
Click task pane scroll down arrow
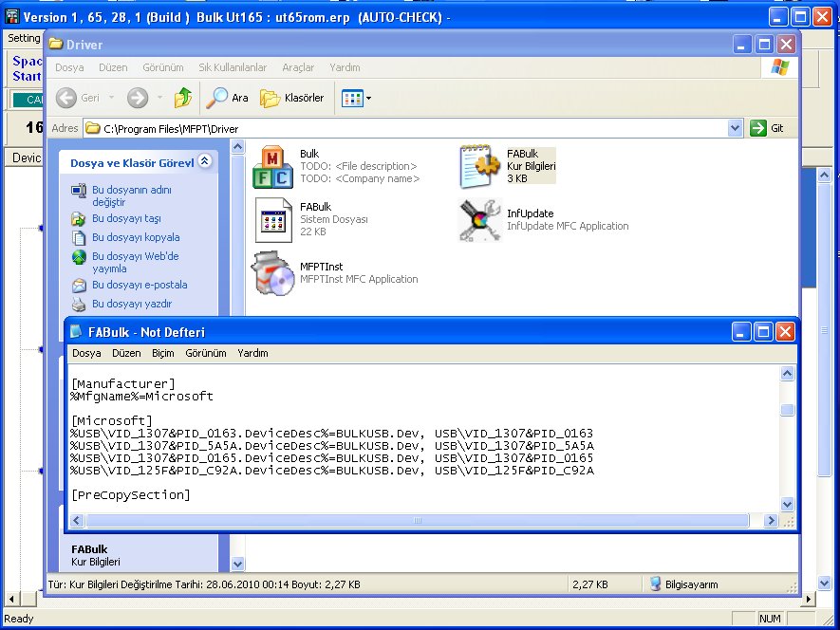[237, 564]
